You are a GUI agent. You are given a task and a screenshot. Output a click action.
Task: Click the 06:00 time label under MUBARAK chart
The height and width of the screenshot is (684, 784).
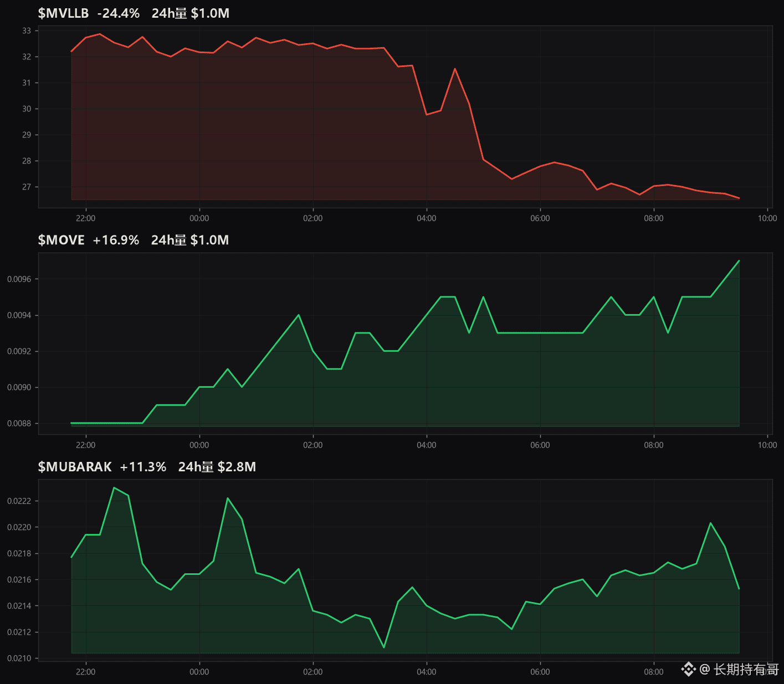[540, 672]
